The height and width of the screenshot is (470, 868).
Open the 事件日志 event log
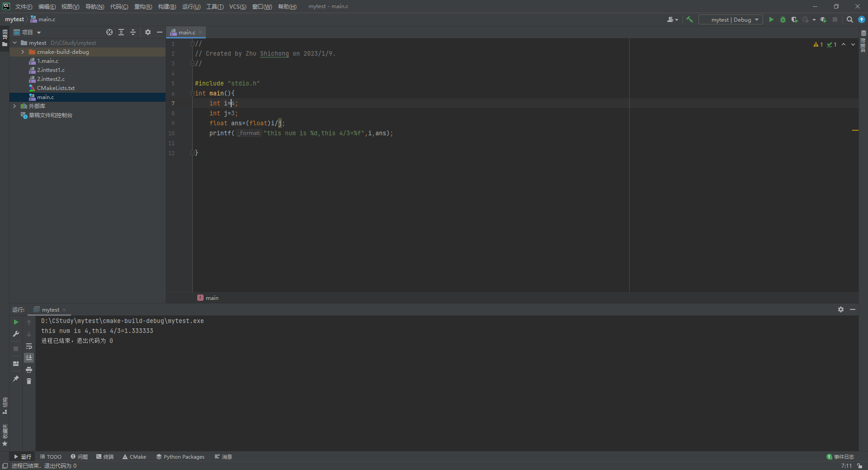click(x=840, y=457)
